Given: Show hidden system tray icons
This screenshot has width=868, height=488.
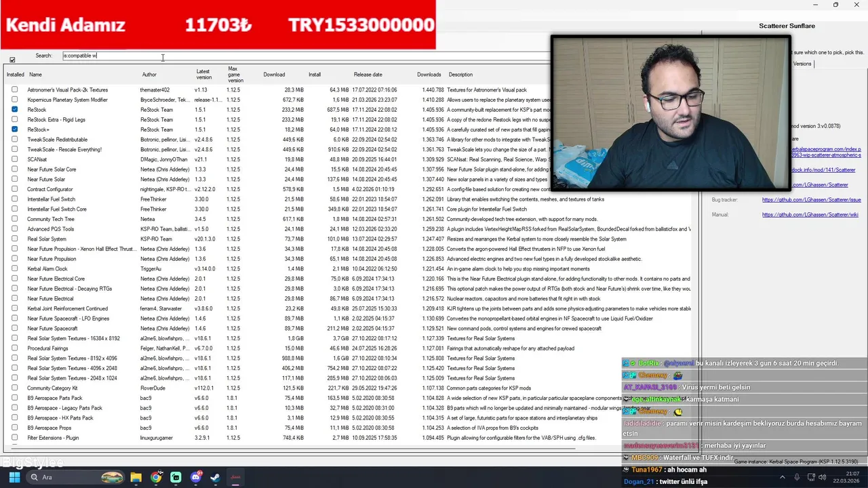Looking at the screenshot, I should click(783, 477).
